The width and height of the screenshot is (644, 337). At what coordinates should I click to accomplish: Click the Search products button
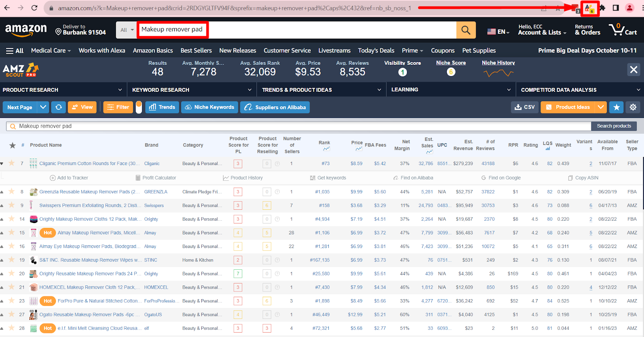click(x=614, y=126)
